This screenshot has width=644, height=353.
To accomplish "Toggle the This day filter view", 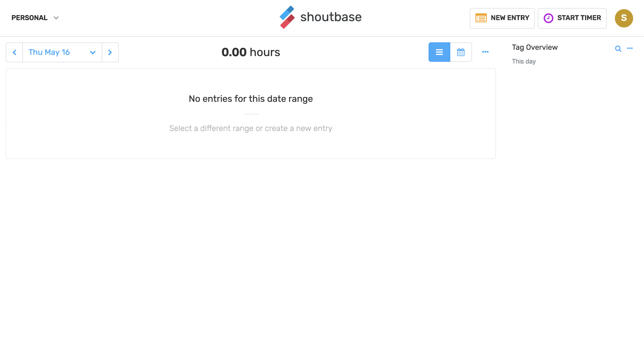I will pos(524,61).
